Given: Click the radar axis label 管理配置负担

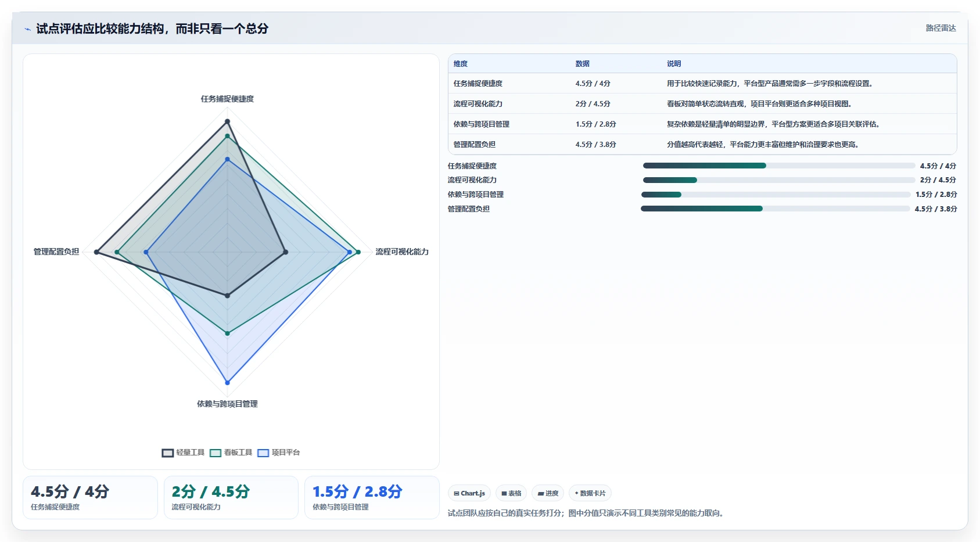Looking at the screenshot, I should 56,252.
